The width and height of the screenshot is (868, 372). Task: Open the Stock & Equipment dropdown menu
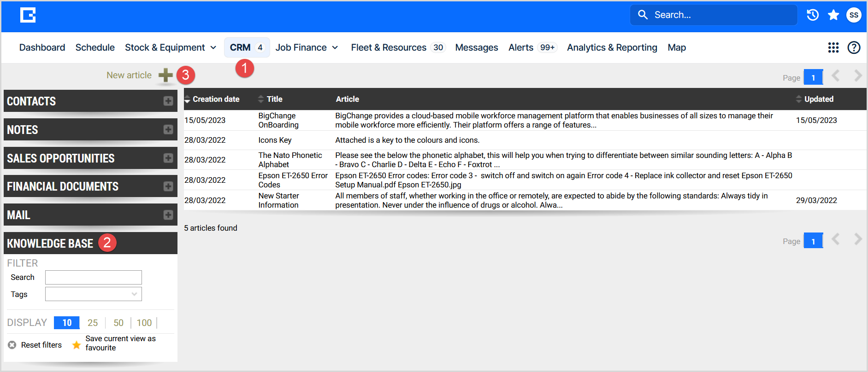pos(171,47)
